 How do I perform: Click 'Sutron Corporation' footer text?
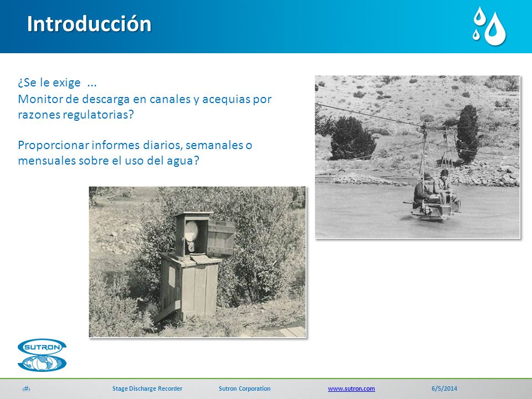[x=244, y=388]
